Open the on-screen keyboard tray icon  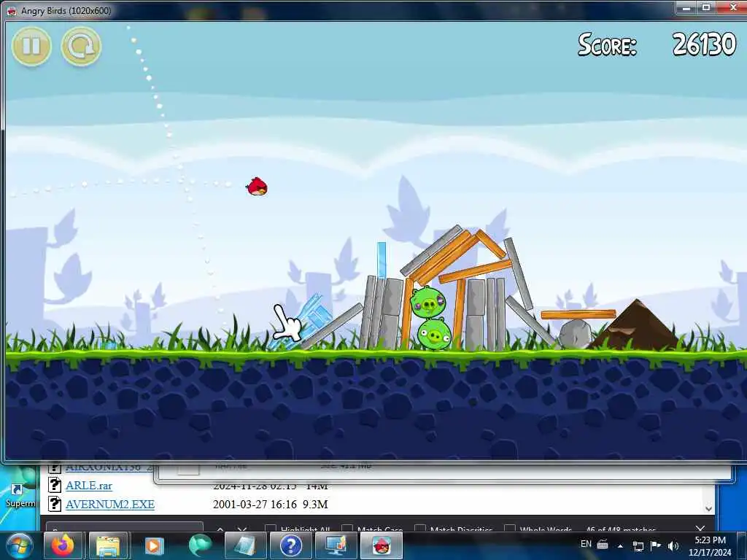click(x=603, y=544)
